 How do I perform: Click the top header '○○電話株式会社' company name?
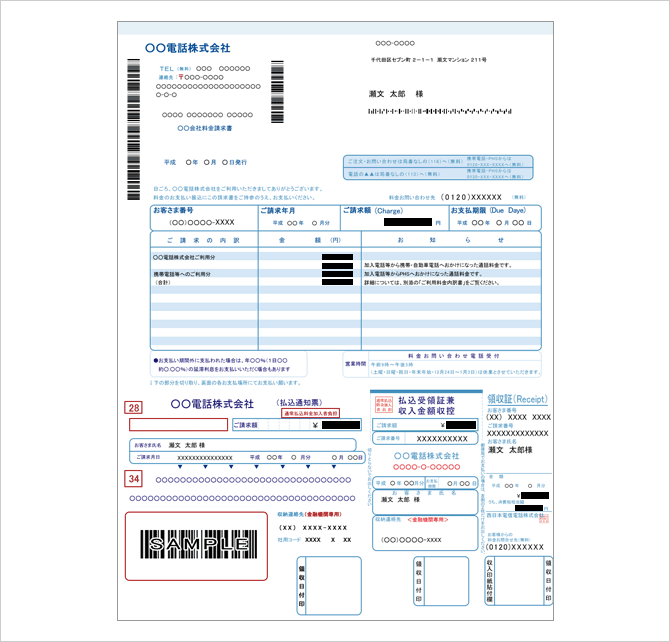coord(188,48)
